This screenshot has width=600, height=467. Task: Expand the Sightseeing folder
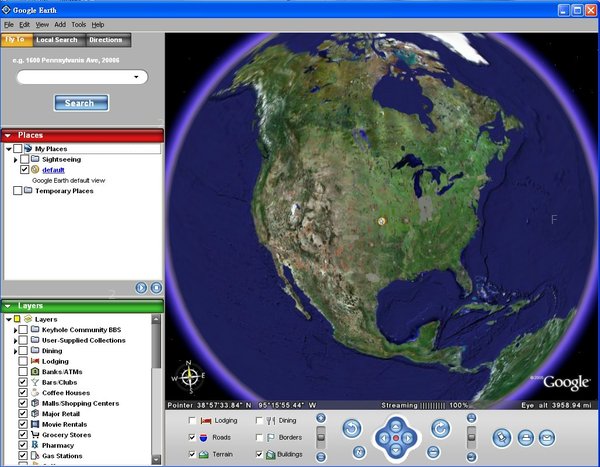15,159
